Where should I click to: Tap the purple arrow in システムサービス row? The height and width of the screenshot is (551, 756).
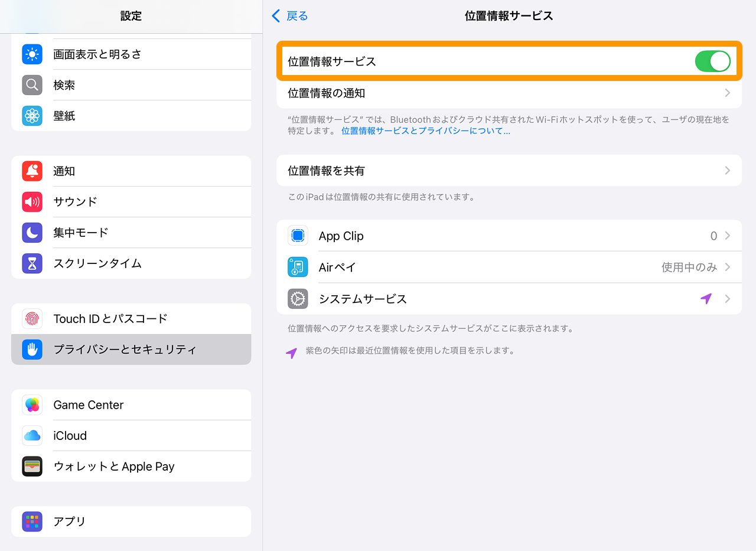click(x=706, y=299)
